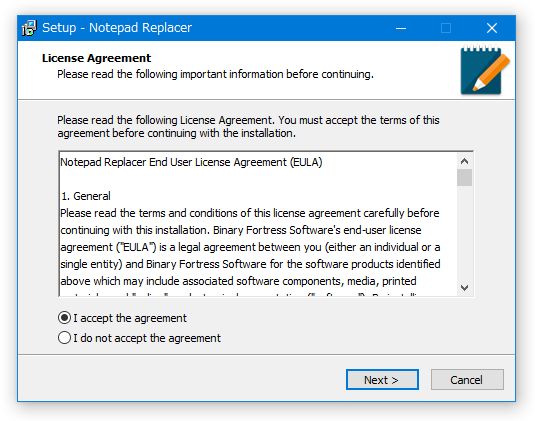Click the "1. General" line in the license text
Image resolution: width=535 pixels, height=421 pixels.
click(x=86, y=196)
